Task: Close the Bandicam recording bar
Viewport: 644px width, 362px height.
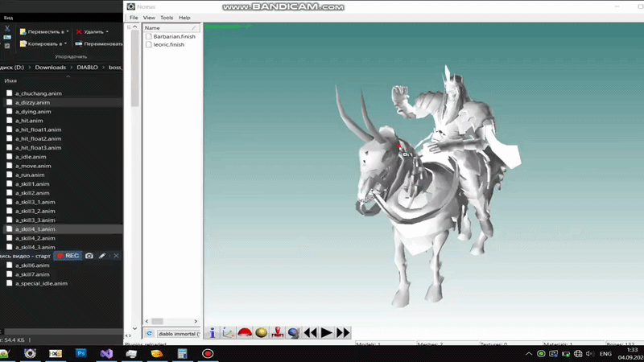Action: 116,256
